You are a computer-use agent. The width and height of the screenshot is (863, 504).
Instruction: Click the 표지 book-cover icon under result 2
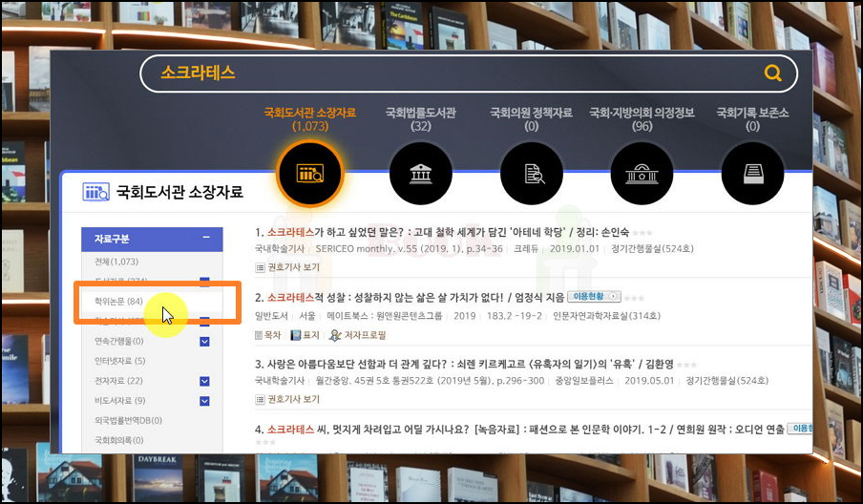coord(296,335)
